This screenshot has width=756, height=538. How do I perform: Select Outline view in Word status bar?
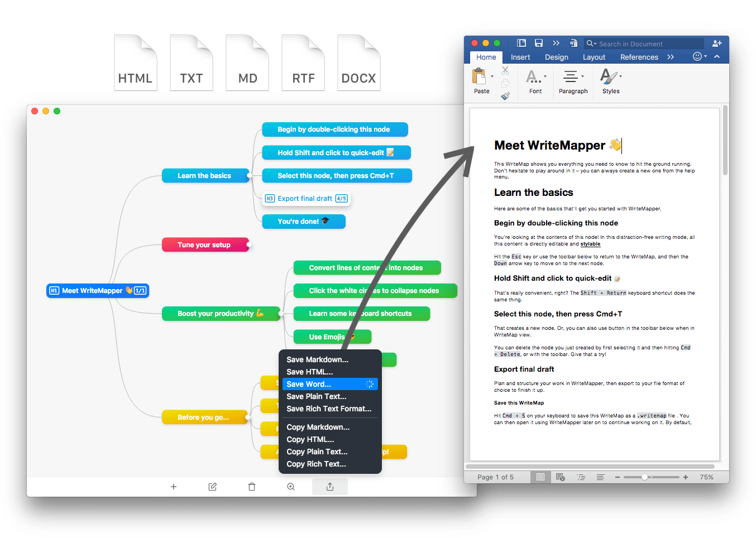(x=581, y=477)
